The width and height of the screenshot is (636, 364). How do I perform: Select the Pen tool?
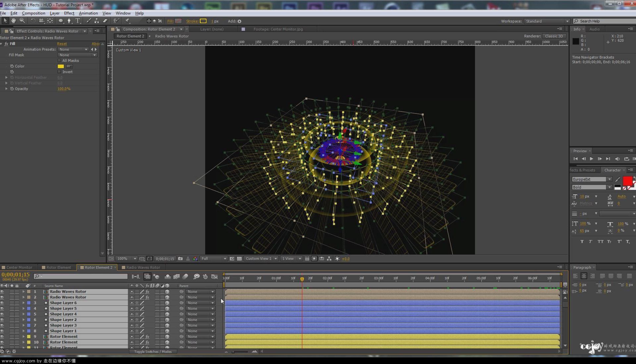pos(69,21)
